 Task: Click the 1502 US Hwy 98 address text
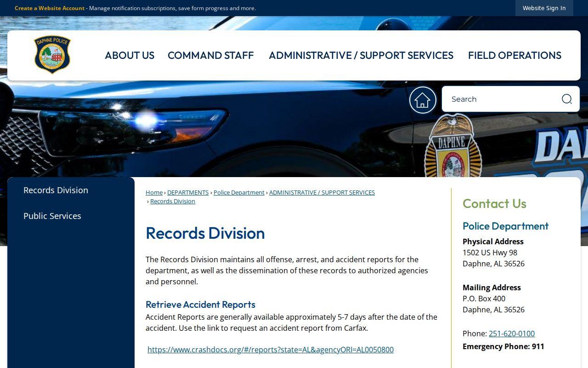click(x=490, y=253)
